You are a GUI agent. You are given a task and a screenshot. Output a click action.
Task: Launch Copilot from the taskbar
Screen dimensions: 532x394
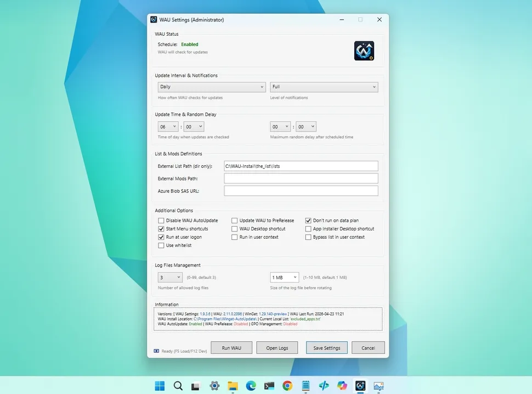tap(342, 386)
